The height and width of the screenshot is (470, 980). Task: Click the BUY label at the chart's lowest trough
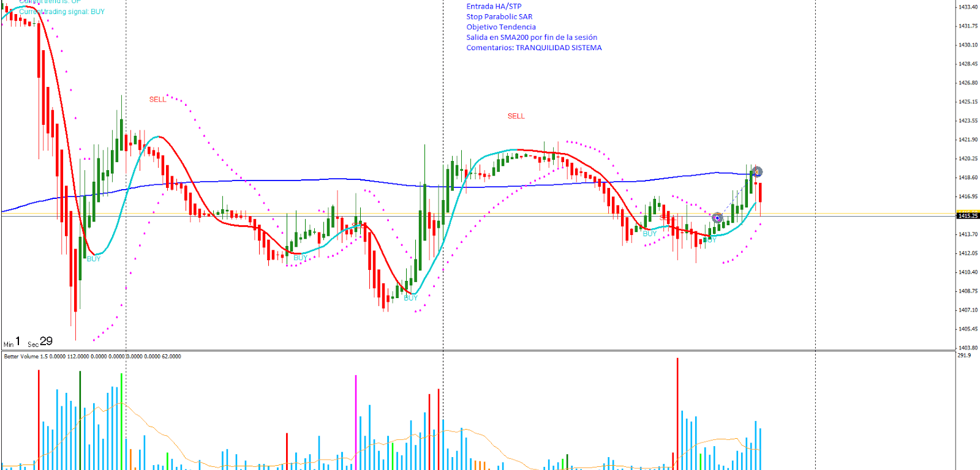coord(94,259)
